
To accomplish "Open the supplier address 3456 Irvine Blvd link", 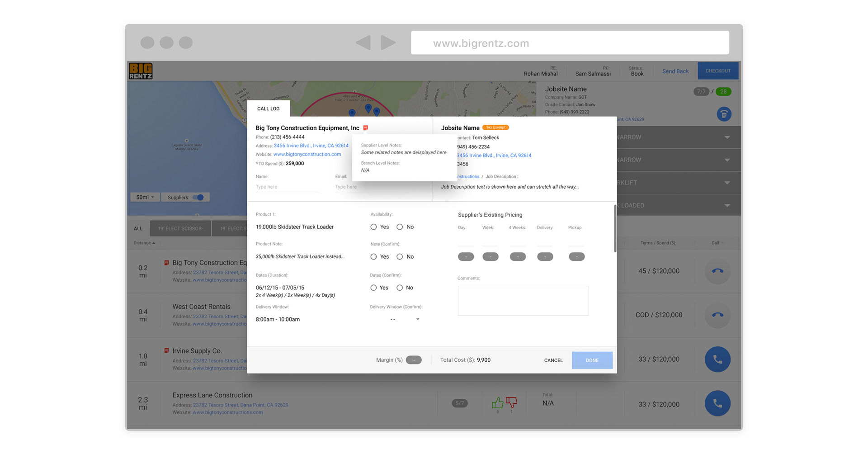I will 311,146.
